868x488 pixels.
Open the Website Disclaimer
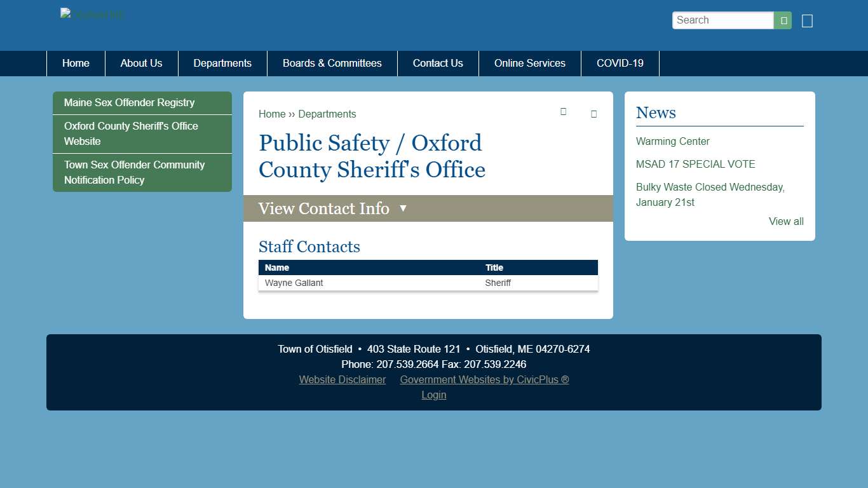[342, 379]
